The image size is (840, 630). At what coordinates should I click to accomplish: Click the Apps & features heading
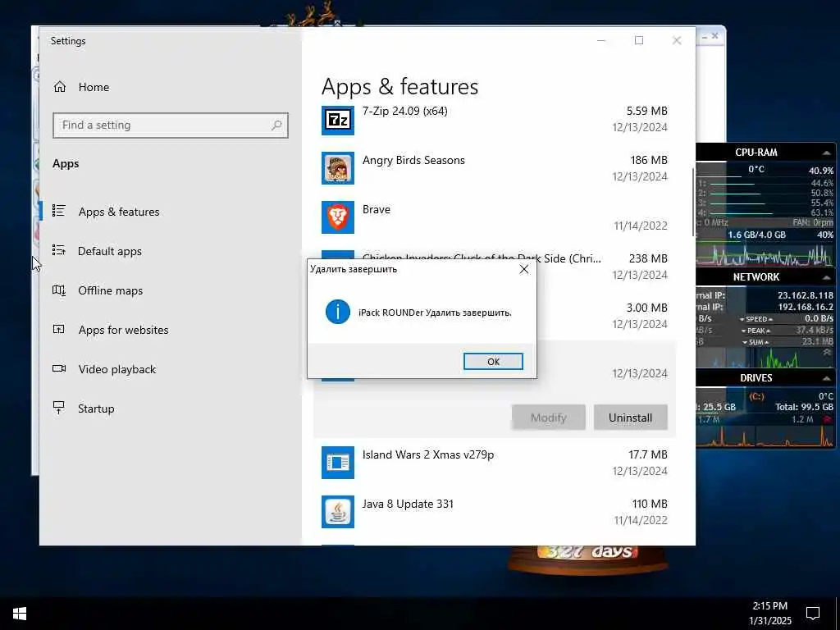[x=399, y=87]
